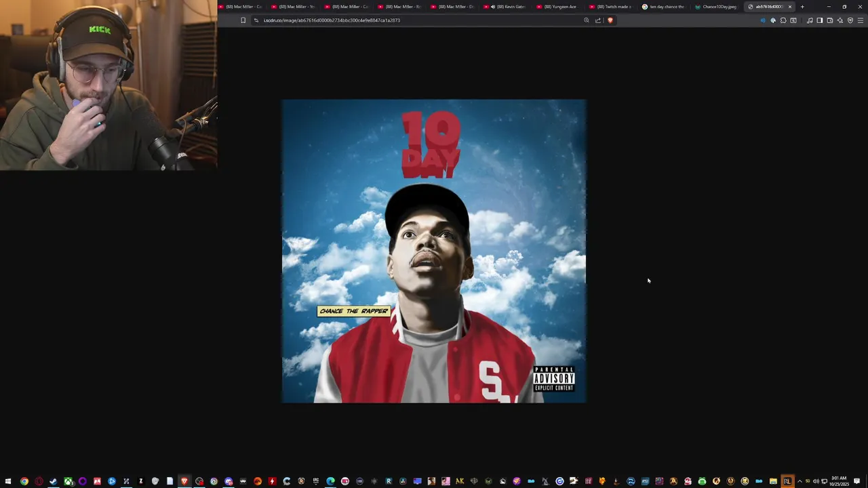Open the Brave Wallet toolbar icon

point(830,20)
